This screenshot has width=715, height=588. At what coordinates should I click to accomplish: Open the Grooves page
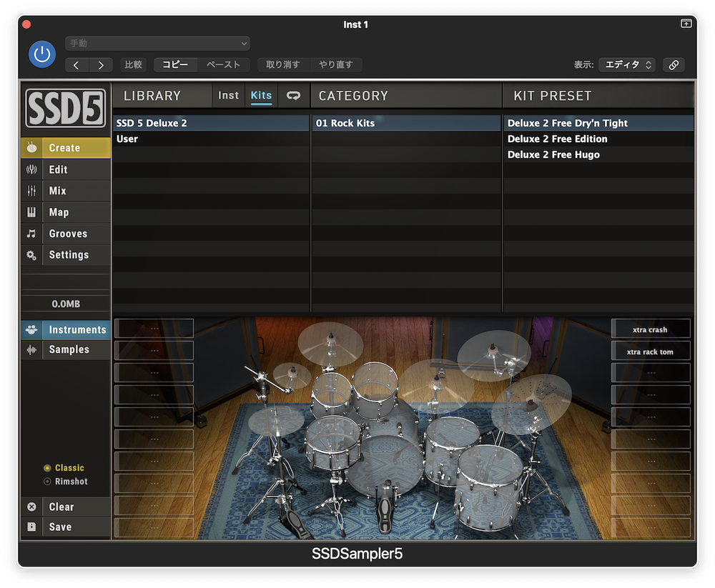pyautogui.click(x=66, y=234)
